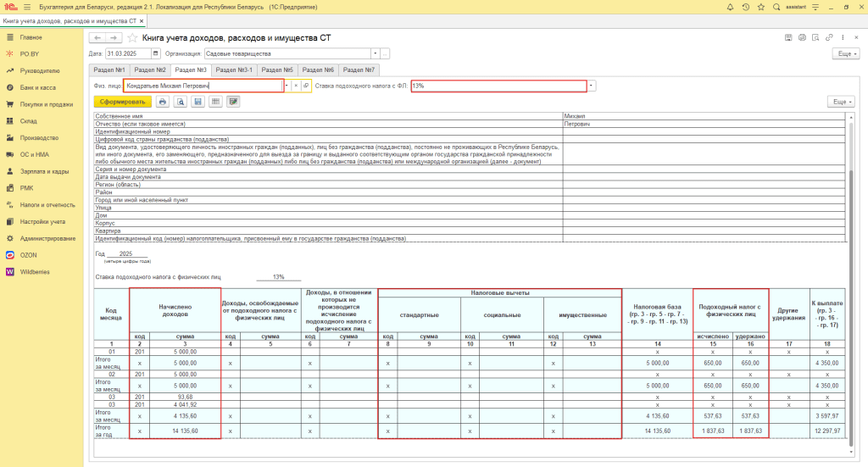
Task: Open the vertical dots form menu
Action: [843, 37]
